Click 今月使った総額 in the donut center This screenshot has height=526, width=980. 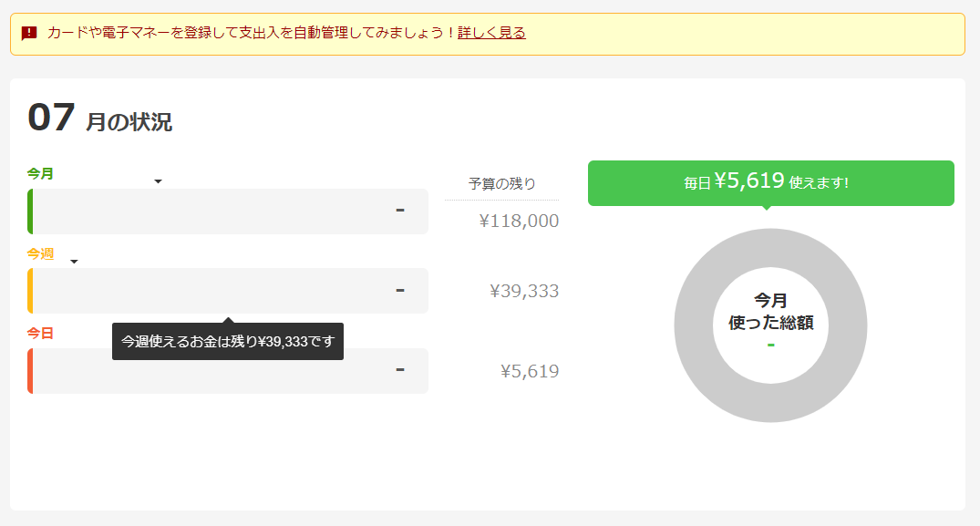770,312
